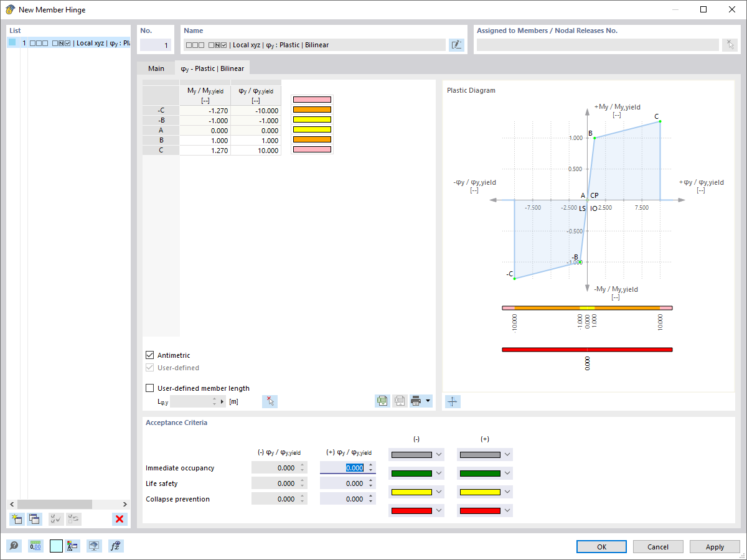
Task: Click cell 1.000 under My / My,yield in row B
Action: pyautogui.click(x=205, y=141)
